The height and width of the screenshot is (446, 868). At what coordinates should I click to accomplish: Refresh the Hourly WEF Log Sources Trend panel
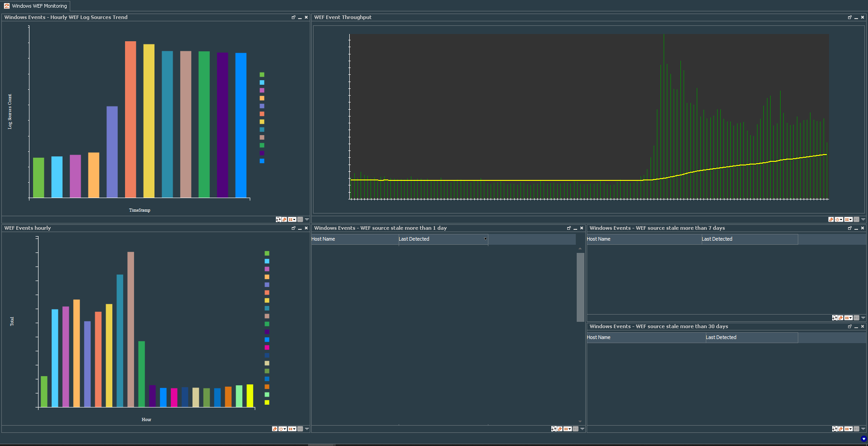click(x=278, y=219)
